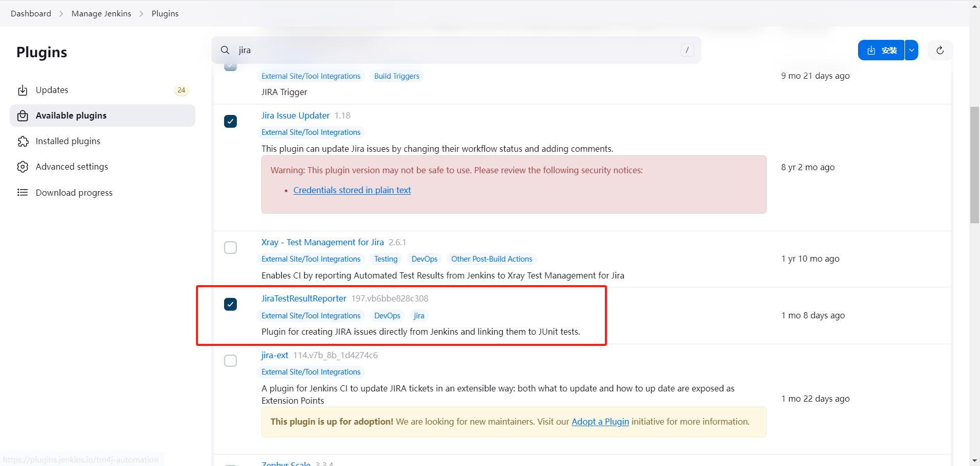
Task: Click Build Triggers tag
Action: [397, 76]
